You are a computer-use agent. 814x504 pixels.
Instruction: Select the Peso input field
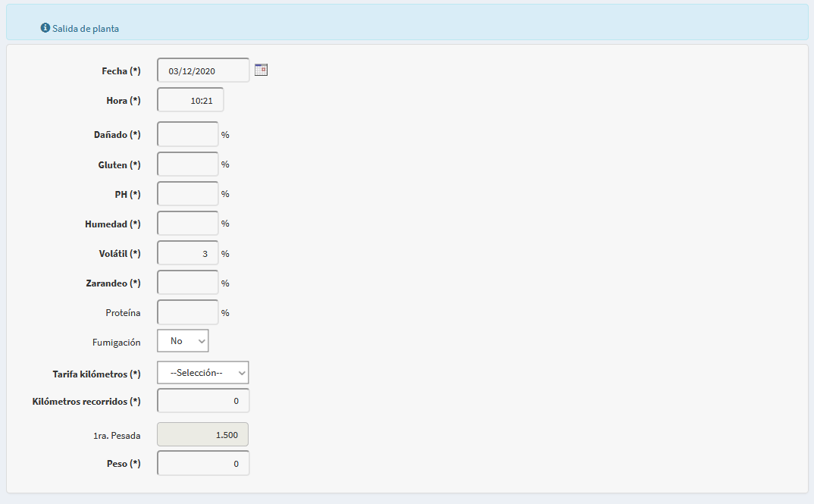coord(202,463)
